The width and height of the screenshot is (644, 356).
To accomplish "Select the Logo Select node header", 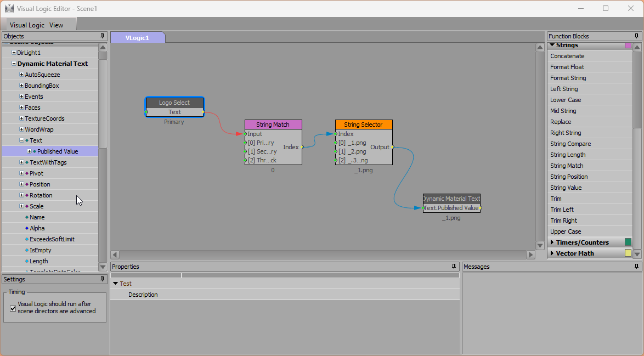I will (x=174, y=103).
